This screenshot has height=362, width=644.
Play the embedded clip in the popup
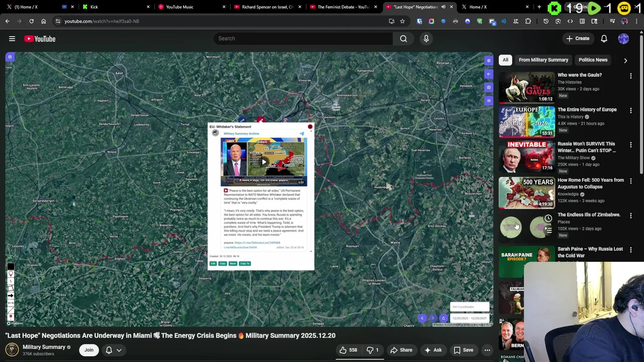click(x=264, y=161)
